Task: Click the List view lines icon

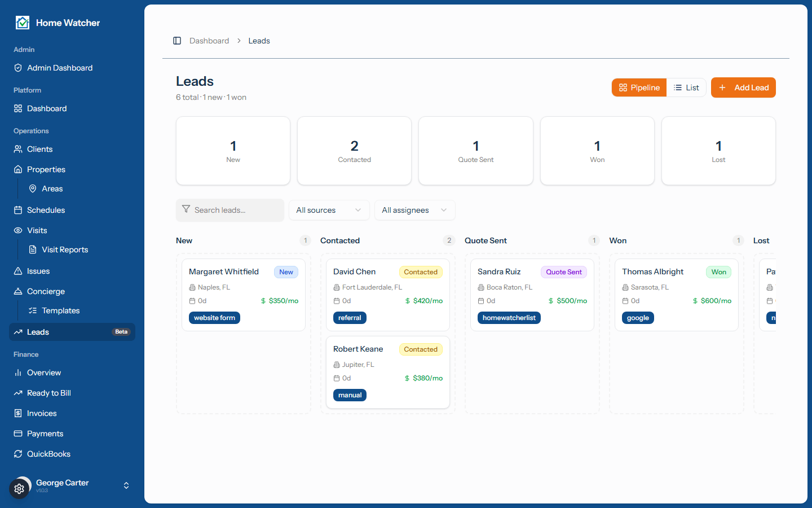Action: coord(678,87)
